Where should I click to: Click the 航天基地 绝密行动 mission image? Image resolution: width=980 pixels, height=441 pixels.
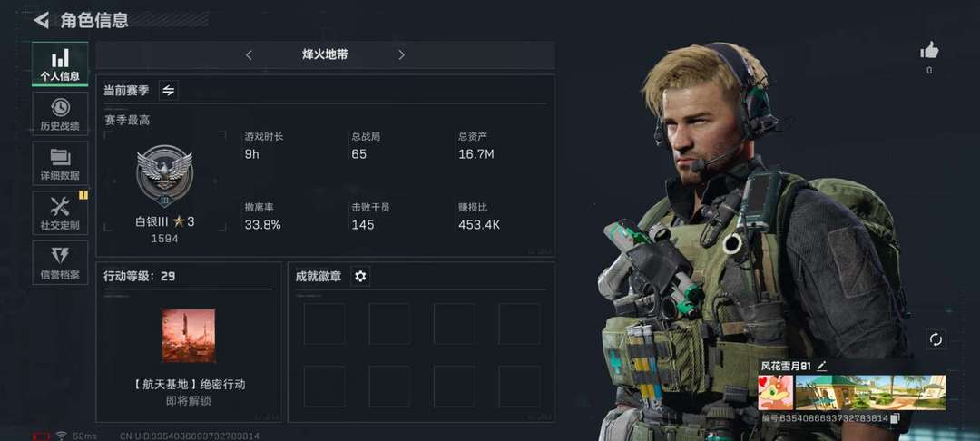[x=189, y=336]
